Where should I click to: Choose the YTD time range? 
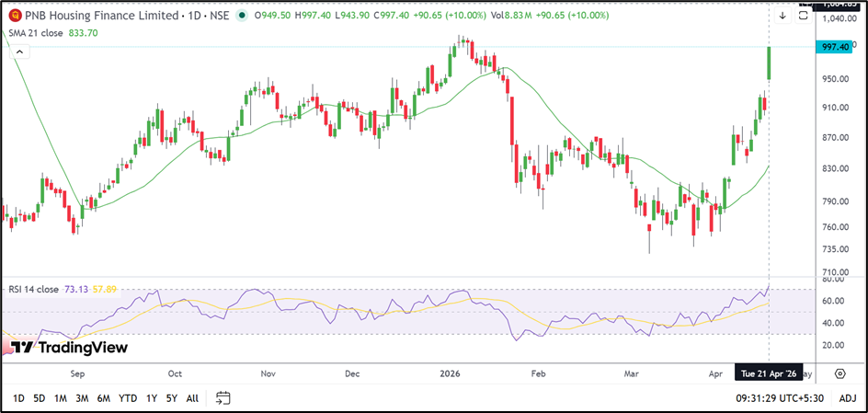(x=128, y=398)
